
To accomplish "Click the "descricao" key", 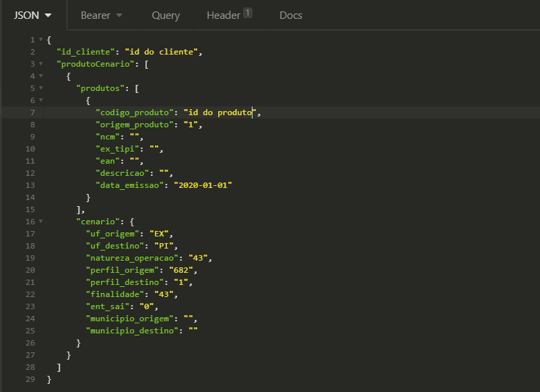I will pos(123,173).
